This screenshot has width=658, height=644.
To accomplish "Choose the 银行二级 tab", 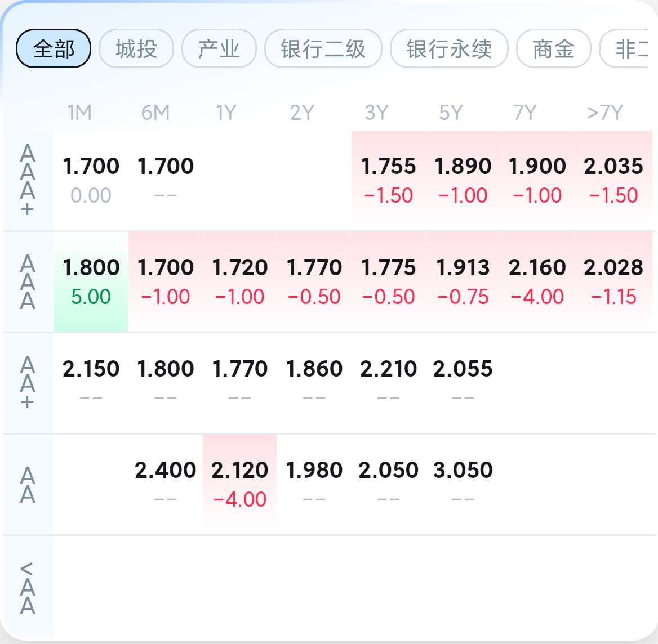I will (x=323, y=48).
